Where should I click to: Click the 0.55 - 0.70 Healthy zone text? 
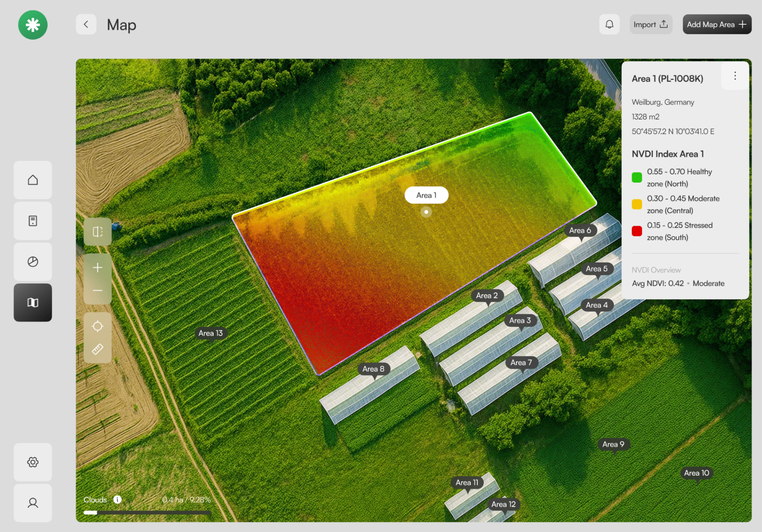(679, 178)
